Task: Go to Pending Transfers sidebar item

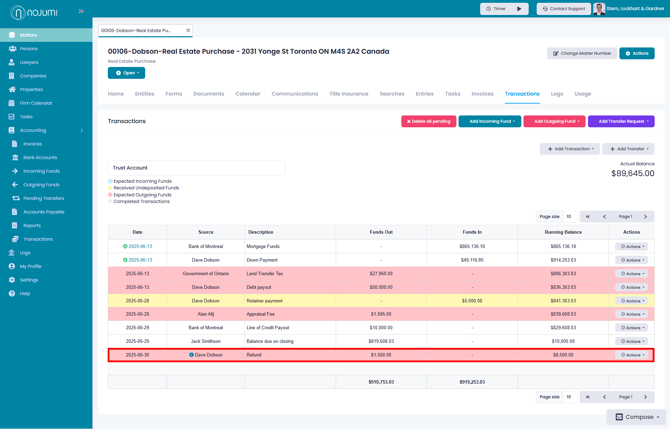Action: click(x=44, y=198)
